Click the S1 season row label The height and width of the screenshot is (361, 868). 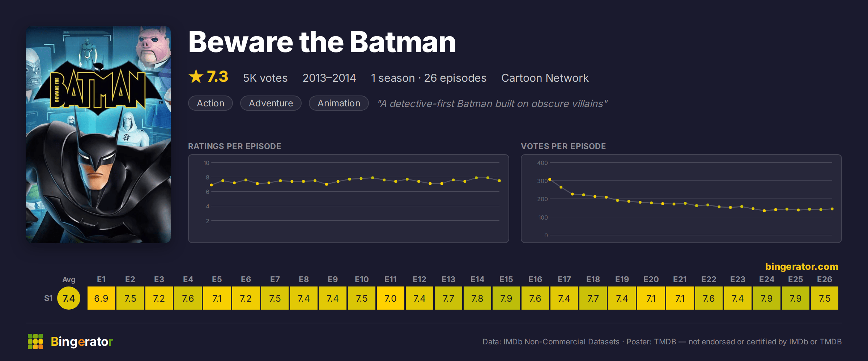[x=48, y=298]
